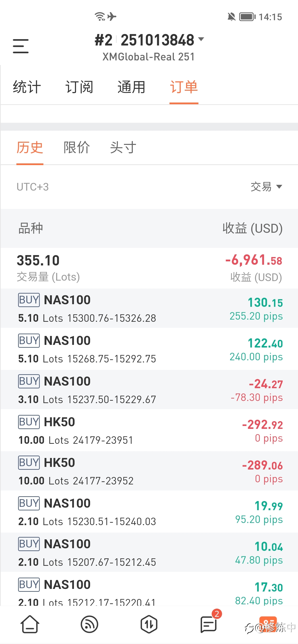Open HK50 trade with -292.92 loss

(149, 430)
